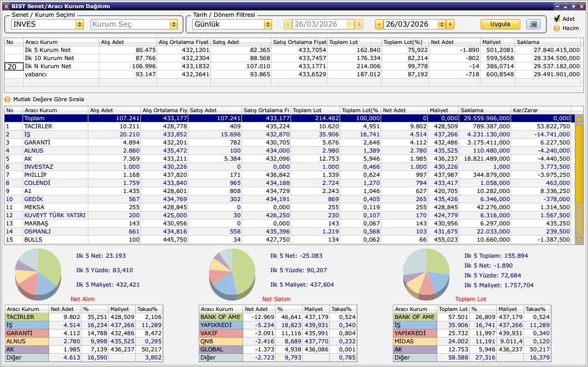The width and height of the screenshot is (588, 367).
Task: Click the light green TACİRLER legend swatch
Action: [26, 317]
